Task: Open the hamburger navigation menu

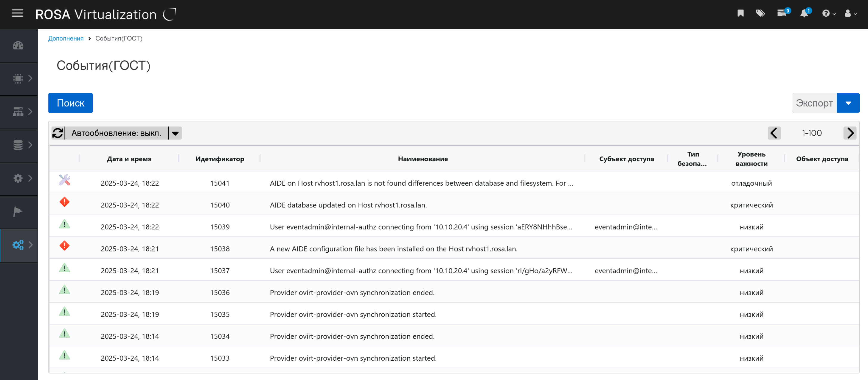Action: (x=18, y=13)
